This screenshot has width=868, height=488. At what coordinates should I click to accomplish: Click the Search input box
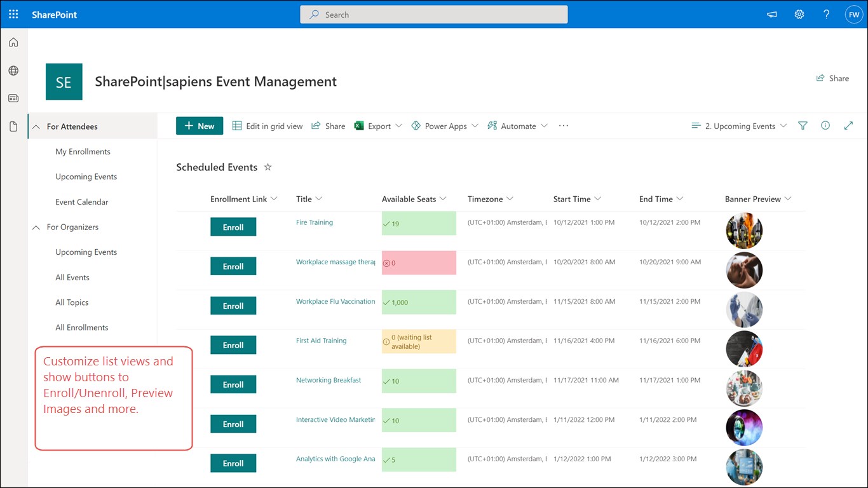pos(434,15)
